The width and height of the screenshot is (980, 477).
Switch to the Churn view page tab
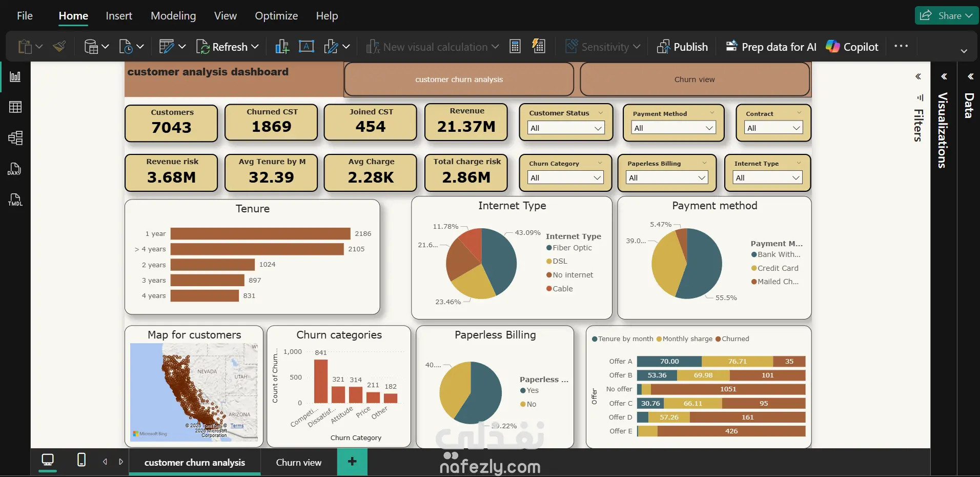click(299, 462)
